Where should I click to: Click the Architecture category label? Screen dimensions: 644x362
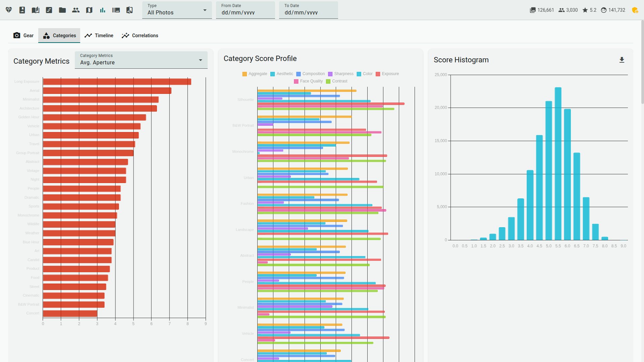(29, 109)
